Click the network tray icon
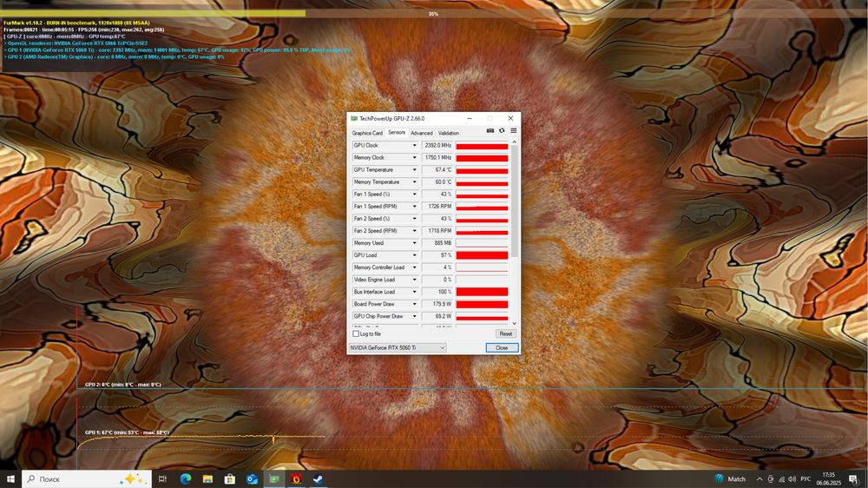The height and width of the screenshot is (488, 868). 782,479
